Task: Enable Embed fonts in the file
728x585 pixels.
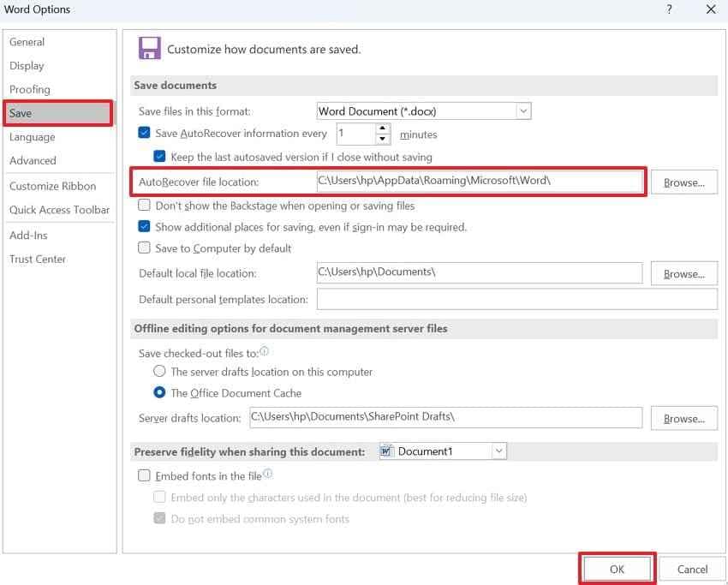Action: (x=144, y=475)
